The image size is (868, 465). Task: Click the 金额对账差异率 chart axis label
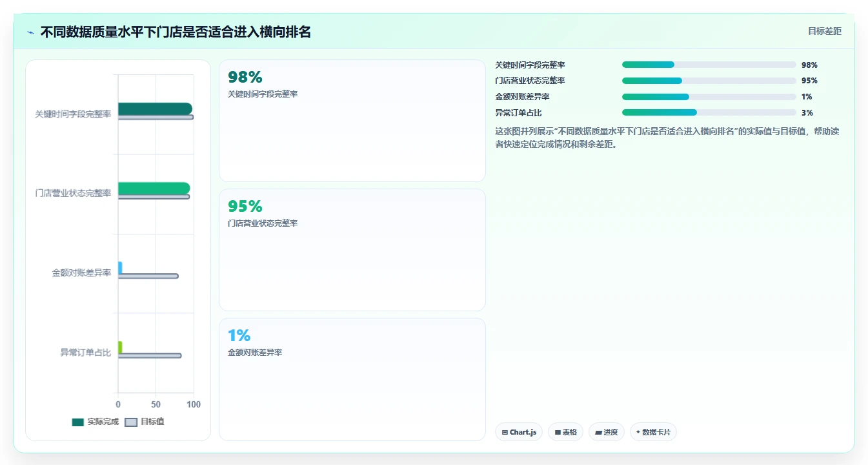(x=81, y=273)
